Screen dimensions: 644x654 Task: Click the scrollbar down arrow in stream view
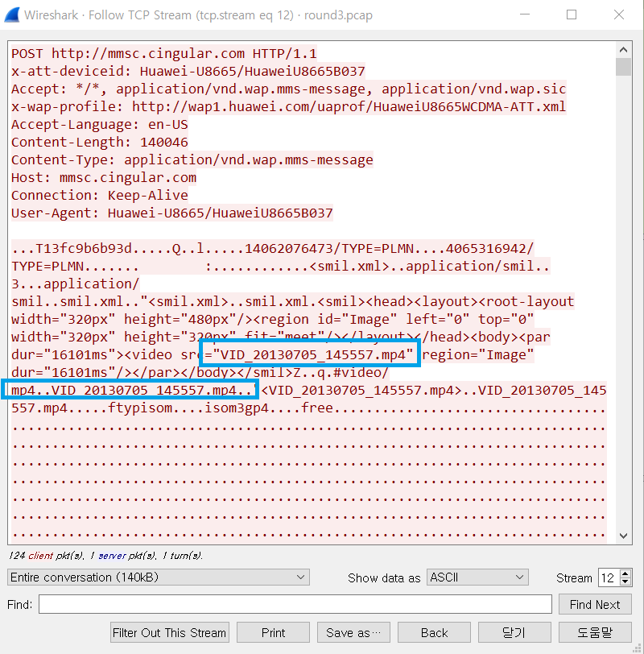pyautogui.click(x=624, y=536)
